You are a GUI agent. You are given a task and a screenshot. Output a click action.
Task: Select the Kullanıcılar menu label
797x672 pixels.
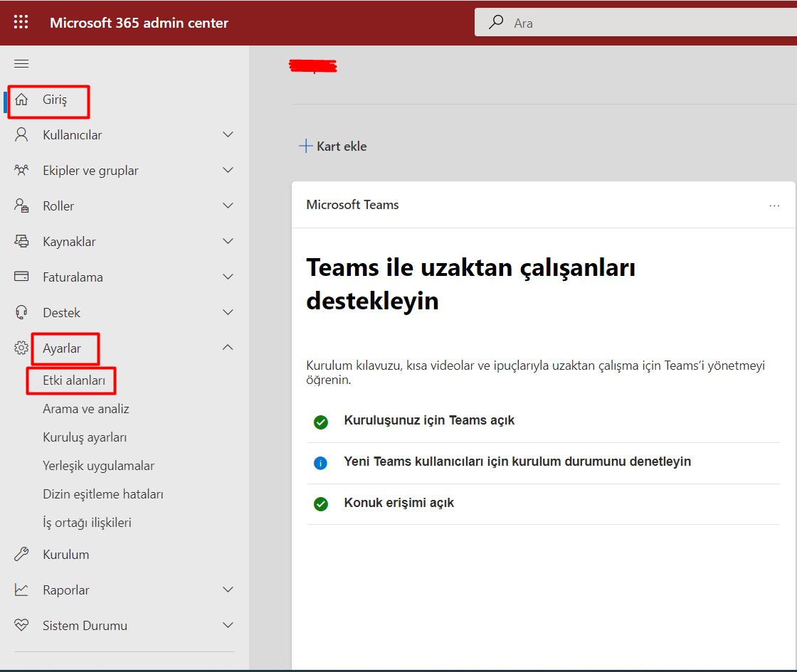pyautogui.click(x=72, y=134)
